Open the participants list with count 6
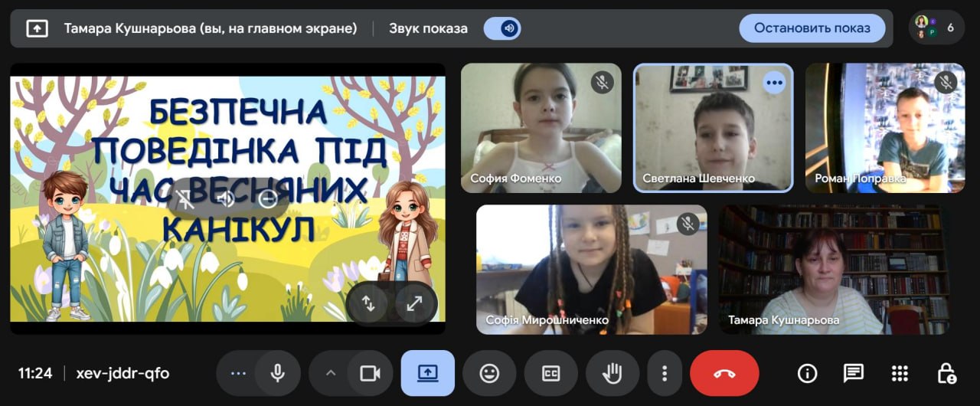This screenshot has width=980, height=406. 936,28
